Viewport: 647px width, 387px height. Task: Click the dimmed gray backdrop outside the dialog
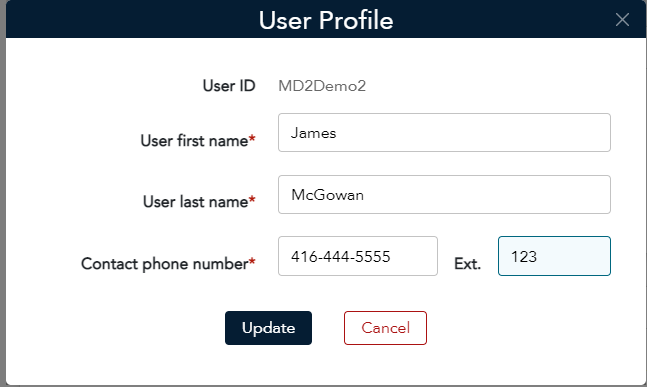(2, 194)
